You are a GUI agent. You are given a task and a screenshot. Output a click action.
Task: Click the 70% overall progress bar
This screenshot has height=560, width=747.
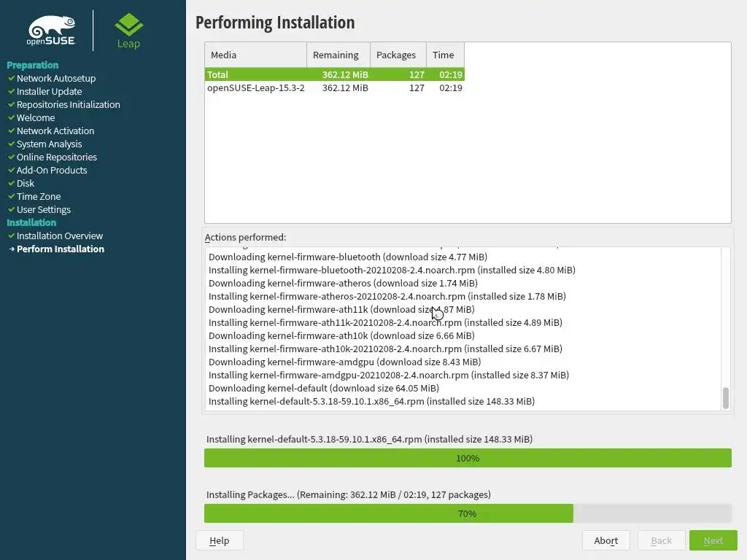point(468,513)
